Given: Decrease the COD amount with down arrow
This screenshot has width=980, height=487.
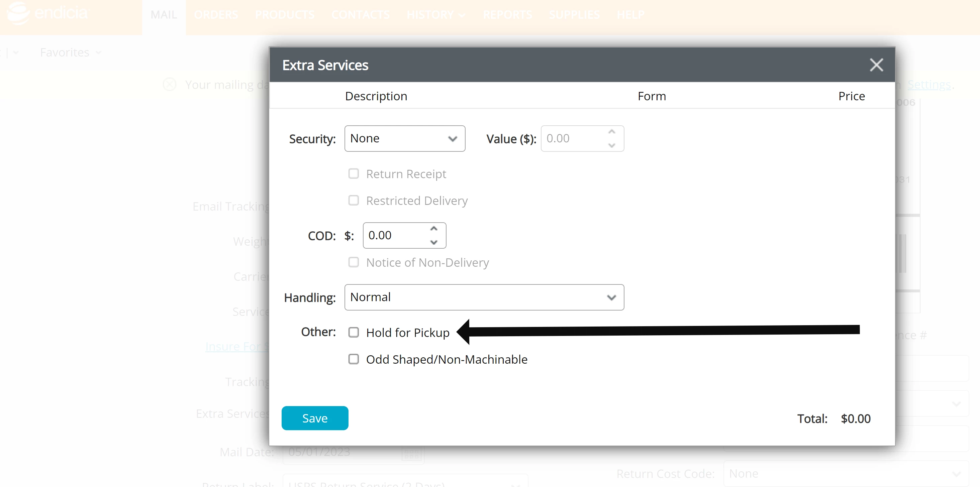Looking at the screenshot, I should pyautogui.click(x=434, y=242).
